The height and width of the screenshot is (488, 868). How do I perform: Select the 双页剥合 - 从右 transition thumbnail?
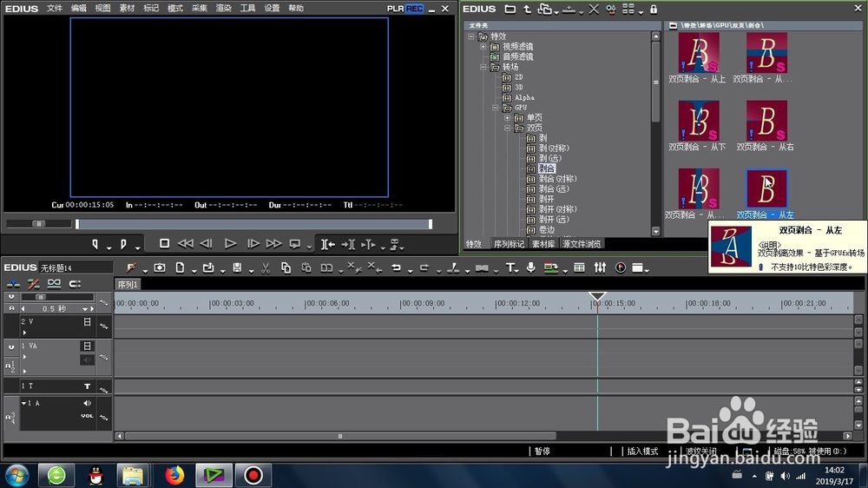pyautogui.click(x=766, y=121)
